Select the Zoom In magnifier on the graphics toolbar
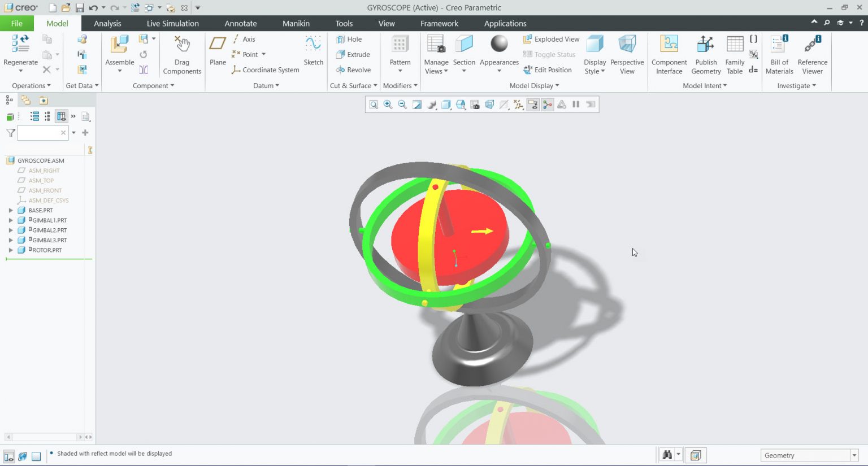This screenshot has height=466, width=868. [388, 104]
